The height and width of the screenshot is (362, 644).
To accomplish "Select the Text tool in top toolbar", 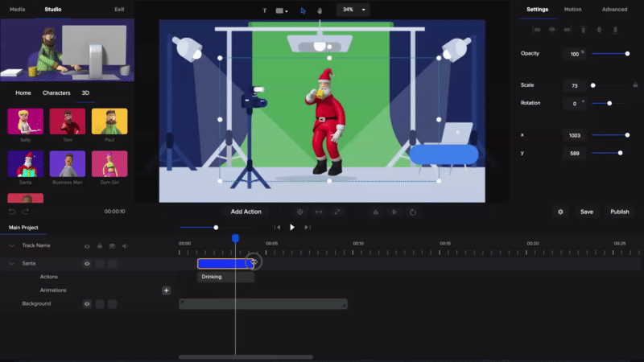I will click(x=265, y=10).
